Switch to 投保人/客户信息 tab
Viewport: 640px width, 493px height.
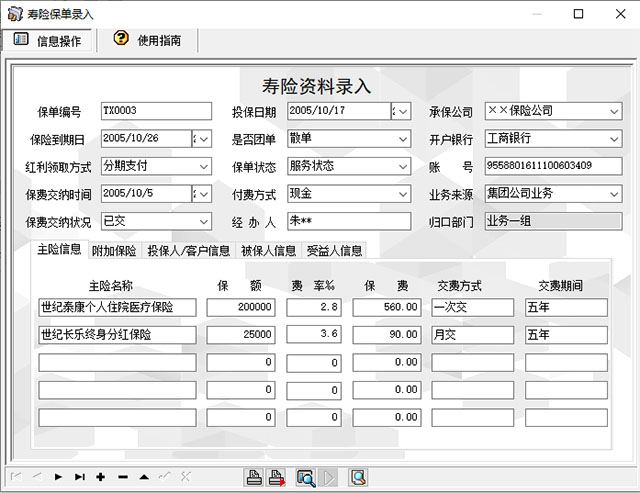click(x=189, y=251)
